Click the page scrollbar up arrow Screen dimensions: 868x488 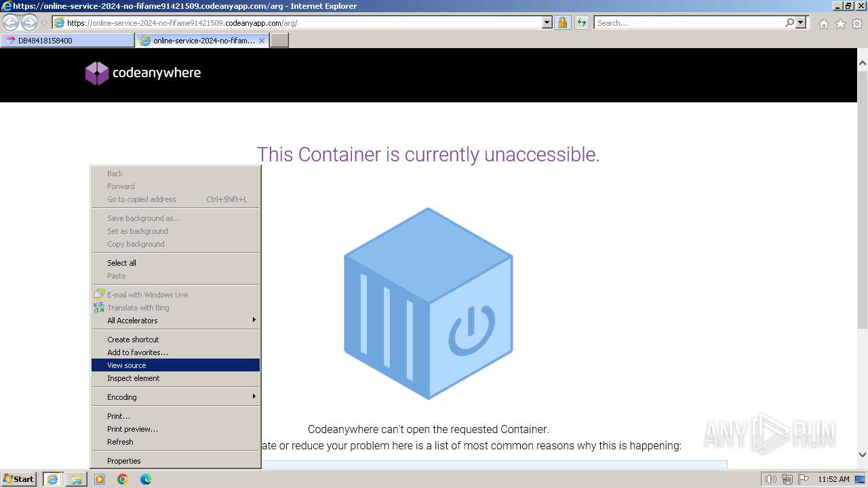click(x=863, y=64)
